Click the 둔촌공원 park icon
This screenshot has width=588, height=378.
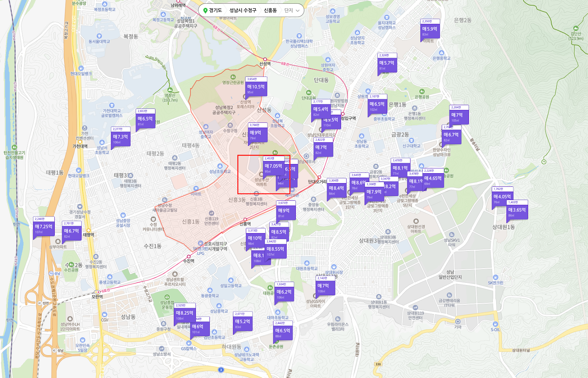click(x=276, y=341)
